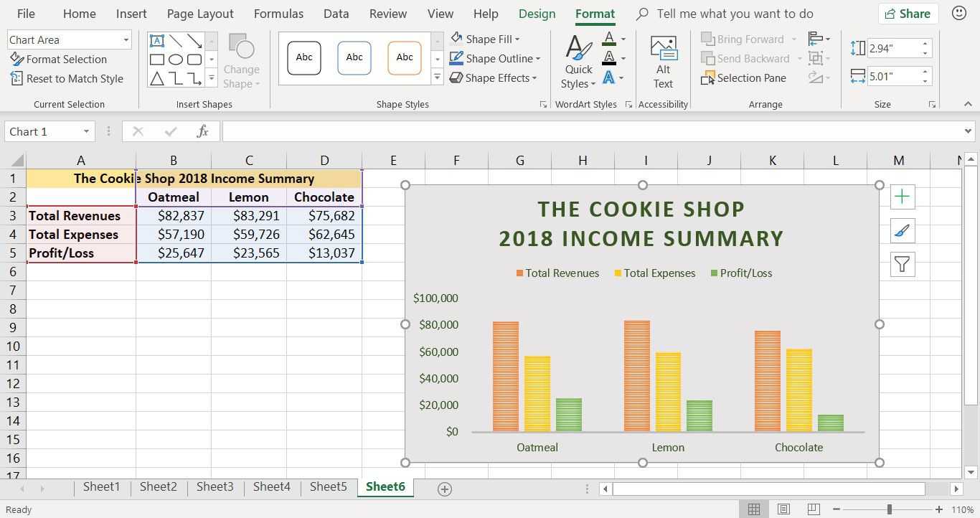Switch to the chart Design tab
980x518 pixels.
point(537,14)
